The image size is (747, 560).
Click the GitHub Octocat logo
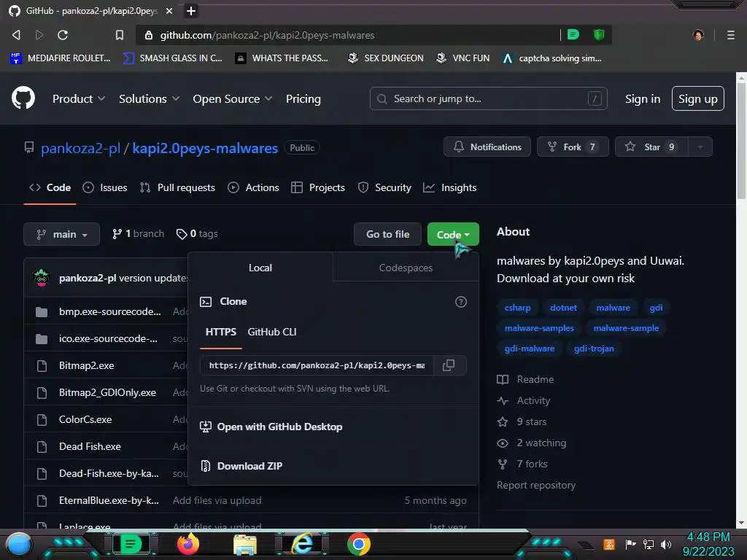[x=23, y=98]
